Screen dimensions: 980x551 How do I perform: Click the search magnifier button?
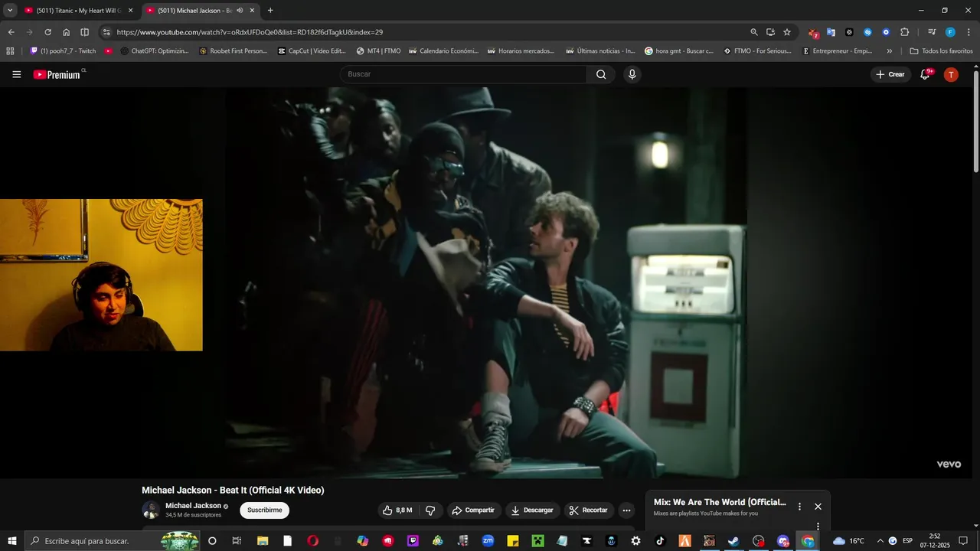[x=601, y=74]
